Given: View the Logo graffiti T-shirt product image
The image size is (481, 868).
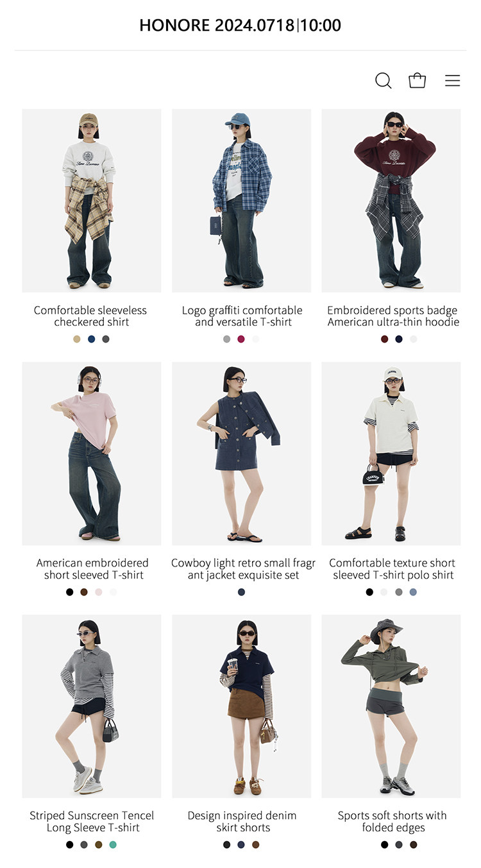Looking at the screenshot, I should pyautogui.click(x=242, y=201).
